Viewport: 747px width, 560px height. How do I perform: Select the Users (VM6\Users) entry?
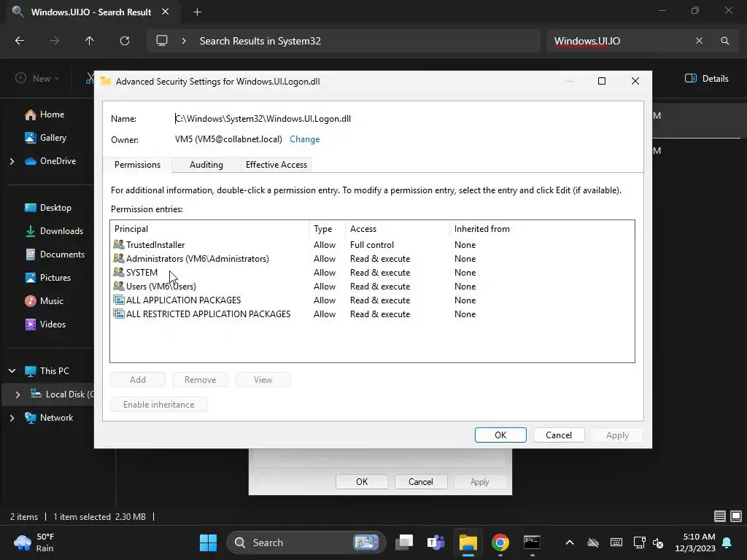pos(371,286)
